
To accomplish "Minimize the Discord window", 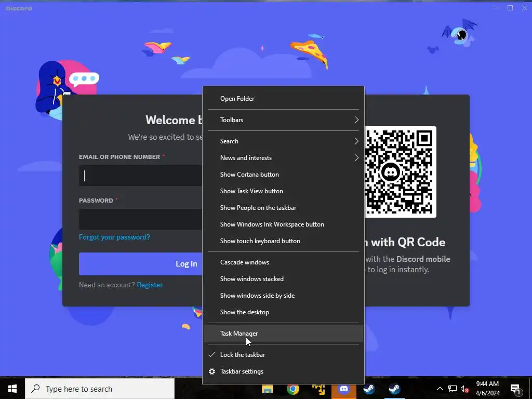I will pos(496,8).
